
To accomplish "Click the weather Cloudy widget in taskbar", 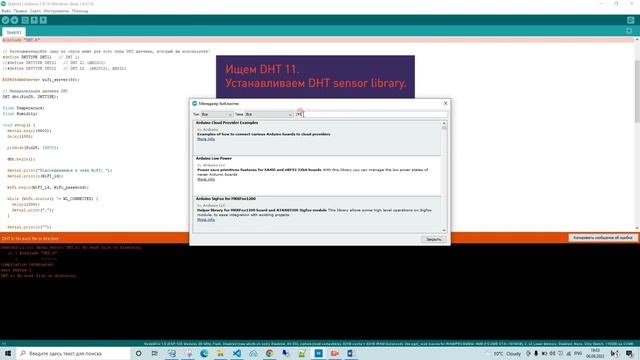I will point(507,353).
